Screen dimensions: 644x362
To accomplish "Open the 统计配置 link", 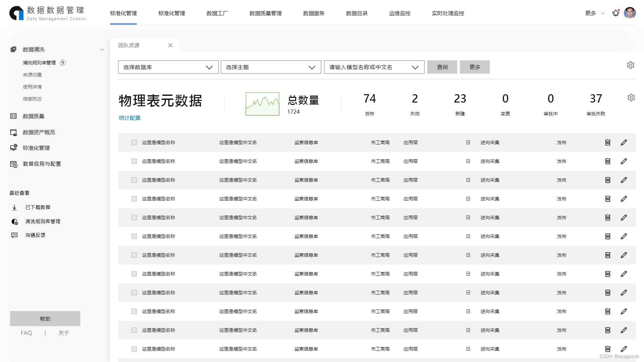I will (129, 118).
